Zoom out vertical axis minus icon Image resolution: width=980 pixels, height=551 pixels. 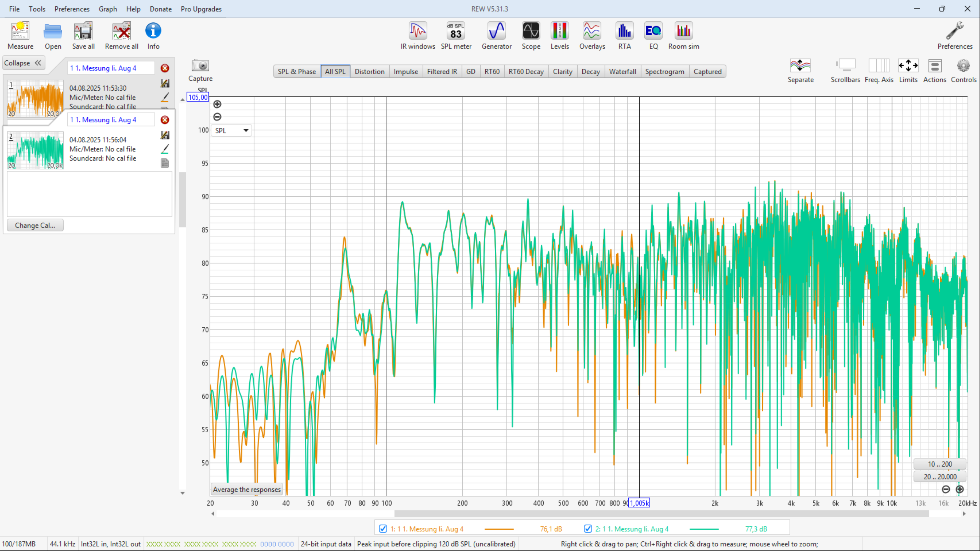coord(217,117)
